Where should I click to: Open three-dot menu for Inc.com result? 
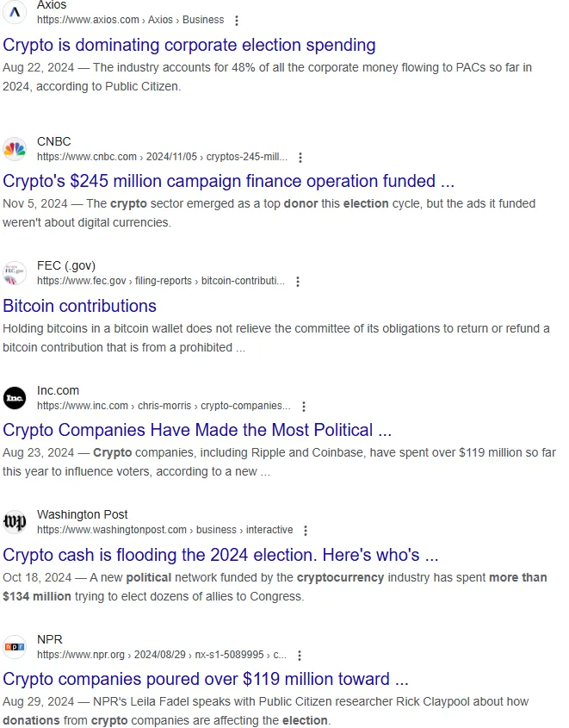pyautogui.click(x=304, y=407)
